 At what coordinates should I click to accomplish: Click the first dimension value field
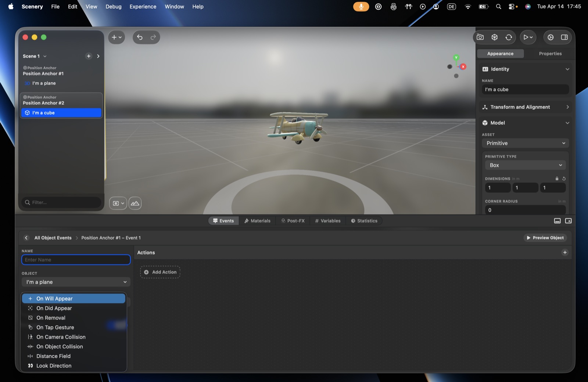pyautogui.click(x=498, y=188)
